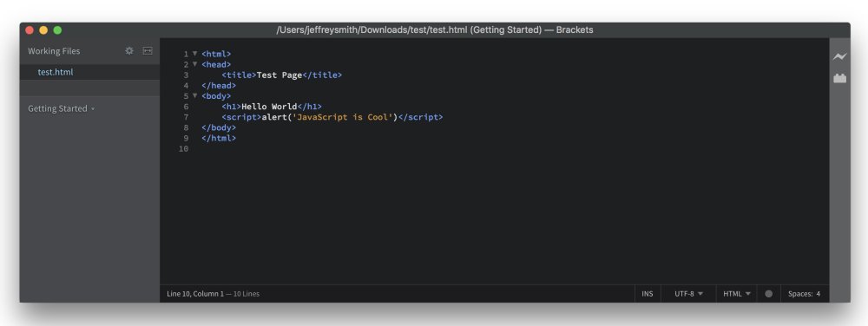The image size is (868, 326).
Task: Click the linting status circle indicator
Action: tap(768, 294)
